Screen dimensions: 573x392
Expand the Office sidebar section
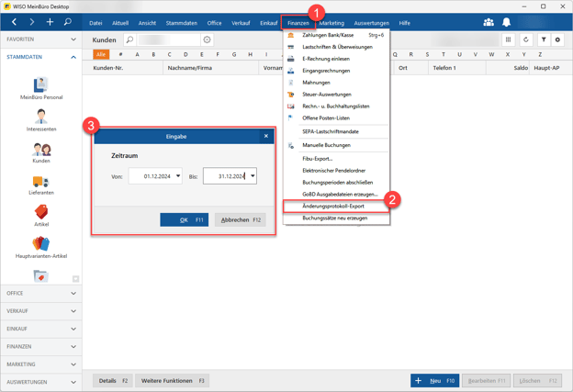point(40,294)
